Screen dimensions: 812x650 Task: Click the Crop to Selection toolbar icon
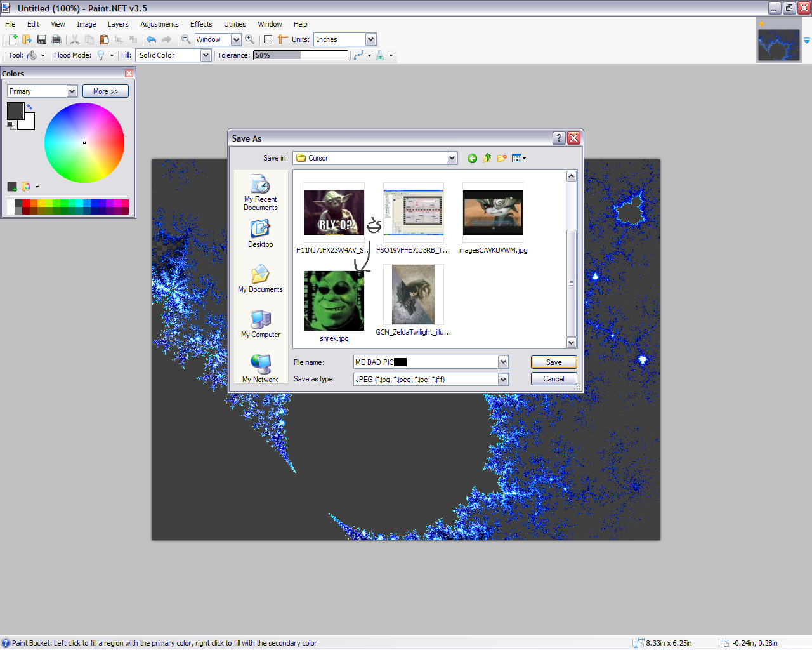coord(119,39)
